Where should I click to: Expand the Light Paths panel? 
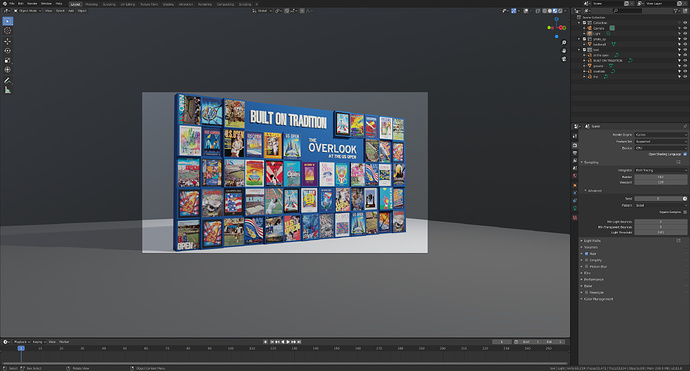(x=591, y=241)
